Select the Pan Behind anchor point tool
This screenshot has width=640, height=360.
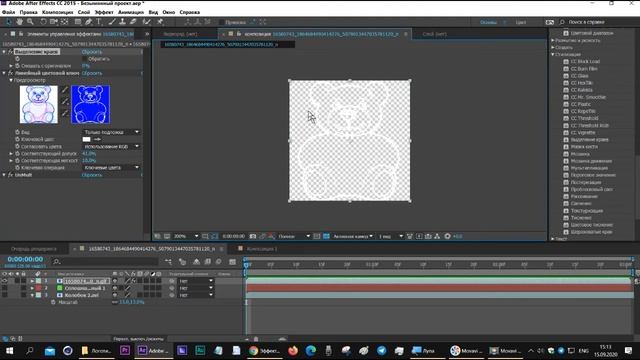coord(64,22)
